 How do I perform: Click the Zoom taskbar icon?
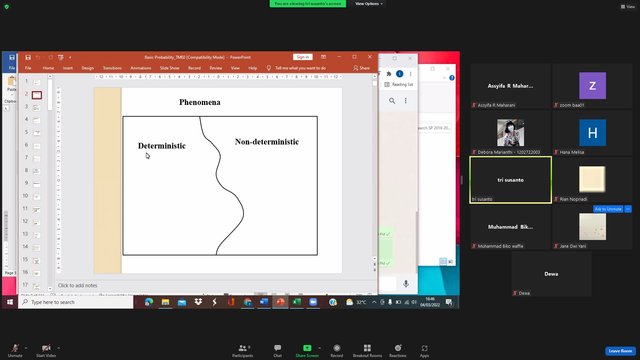click(313, 302)
